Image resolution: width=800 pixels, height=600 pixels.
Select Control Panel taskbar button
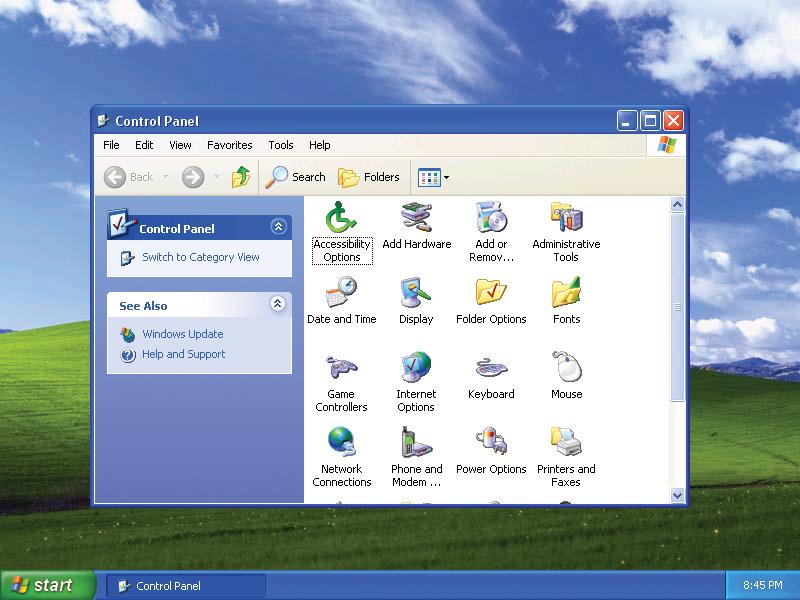click(186, 586)
